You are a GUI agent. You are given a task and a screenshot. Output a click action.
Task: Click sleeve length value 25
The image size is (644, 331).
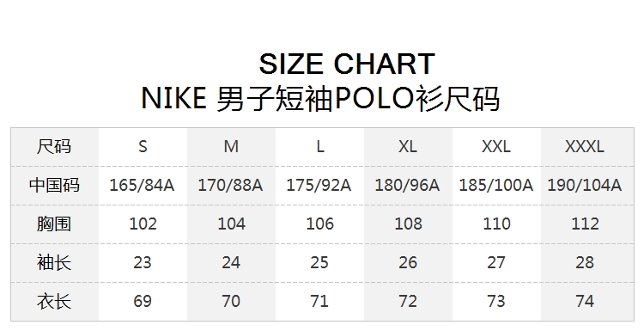coord(319,263)
